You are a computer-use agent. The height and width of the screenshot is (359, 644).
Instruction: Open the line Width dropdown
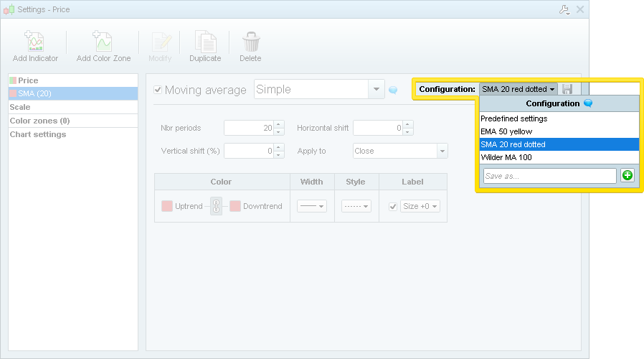tap(311, 206)
